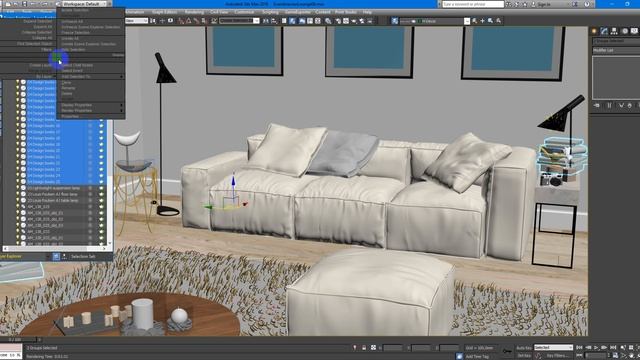Image resolution: width=640 pixels, height=360 pixels.
Task: Open the Display tab in command panel
Action: [634, 31]
